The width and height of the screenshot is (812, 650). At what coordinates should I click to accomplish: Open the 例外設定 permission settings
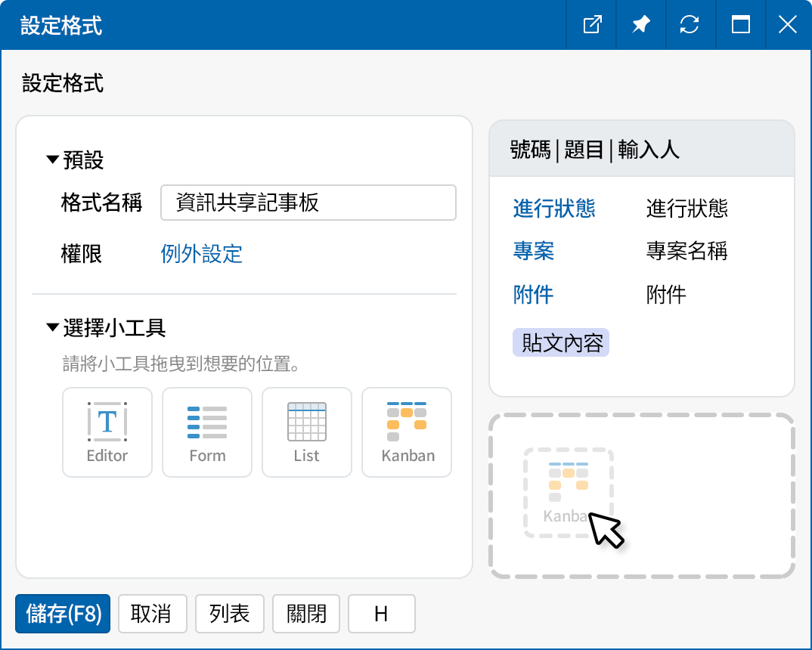pyautogui.click(x=203, y=254)
